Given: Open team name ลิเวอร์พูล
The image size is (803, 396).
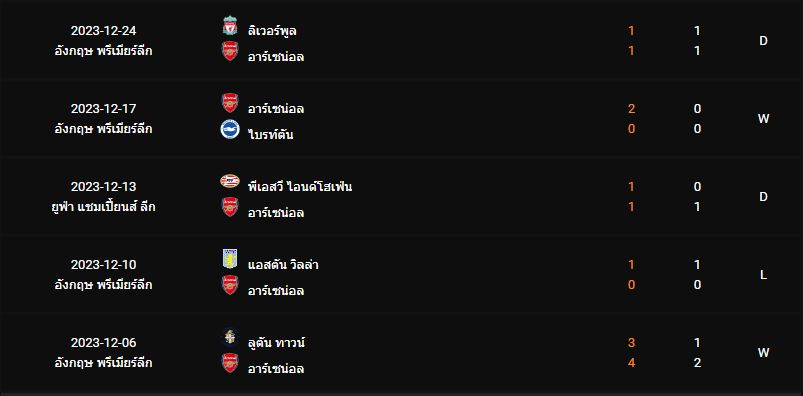Looking at the screenshot, I should click(272, 31).
